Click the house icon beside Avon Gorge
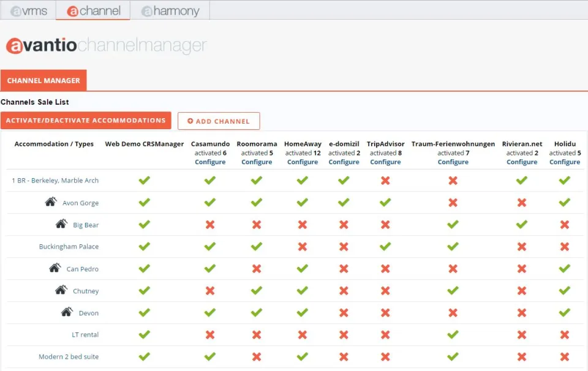Screen dimensions: 588x371 tap(51, 201)
